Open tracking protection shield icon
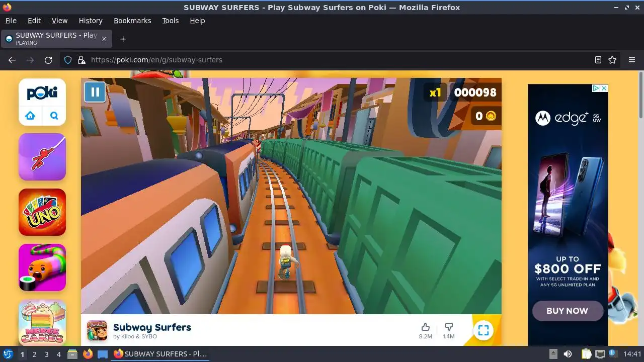Screen dimensions: 644x362 [68, 60]
